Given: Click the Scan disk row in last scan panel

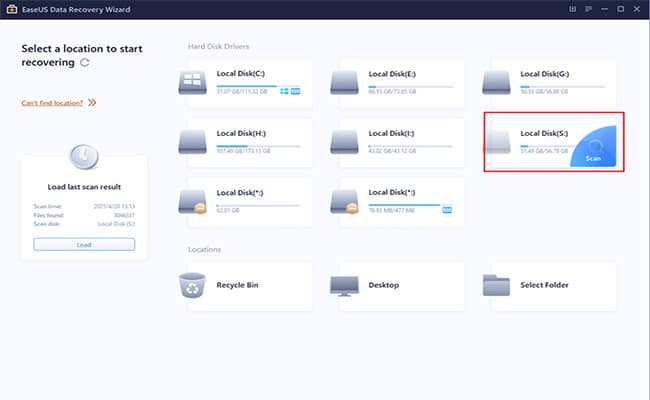Looking at the screenshot, I should click(x=84, y=224).
